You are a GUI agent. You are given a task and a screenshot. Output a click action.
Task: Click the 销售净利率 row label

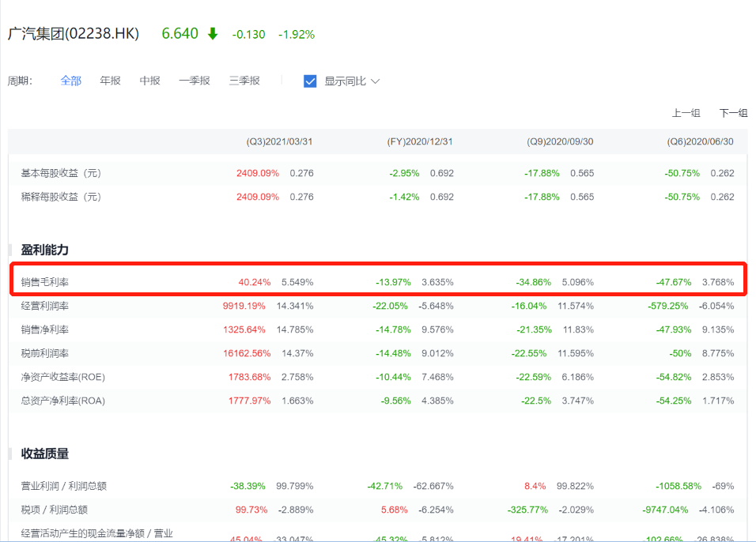click(45, 329)
